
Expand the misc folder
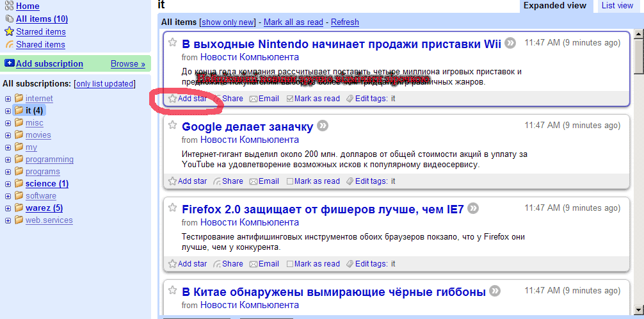8,123
